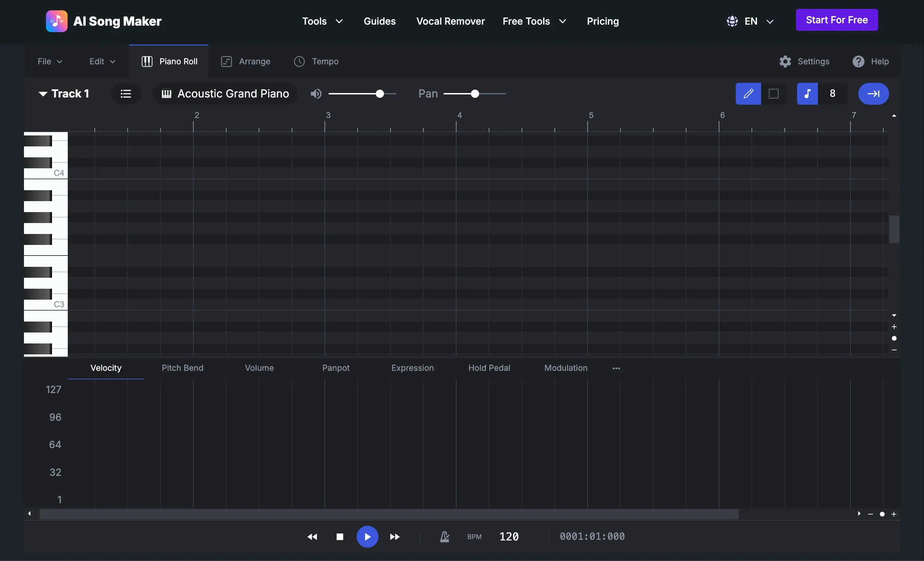This screenshot has width=924, height=561.
Task: Open the EN language dropdown
Action: point(759,21)
